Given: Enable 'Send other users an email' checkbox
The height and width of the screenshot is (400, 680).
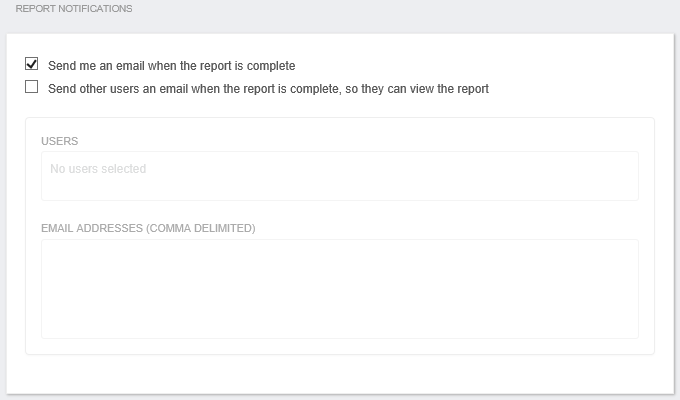Looking at the screenshot, I should click(32, 87).
